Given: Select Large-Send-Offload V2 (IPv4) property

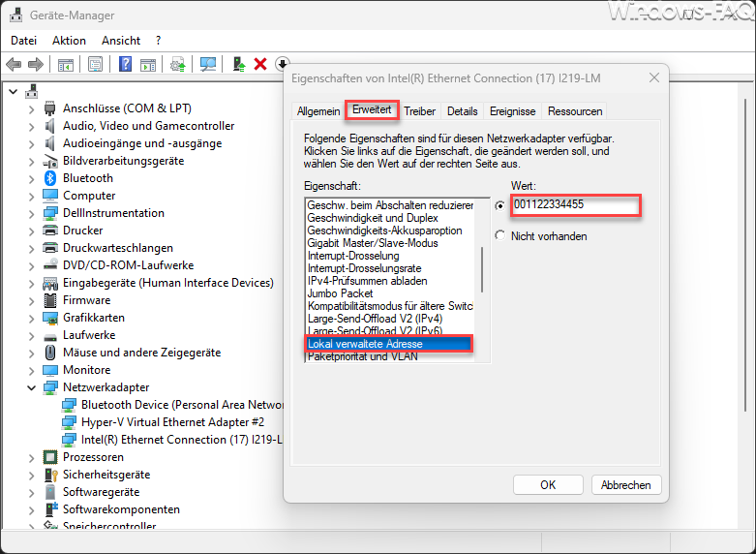Looking at the screenshot, I should (x=376, y=319).
